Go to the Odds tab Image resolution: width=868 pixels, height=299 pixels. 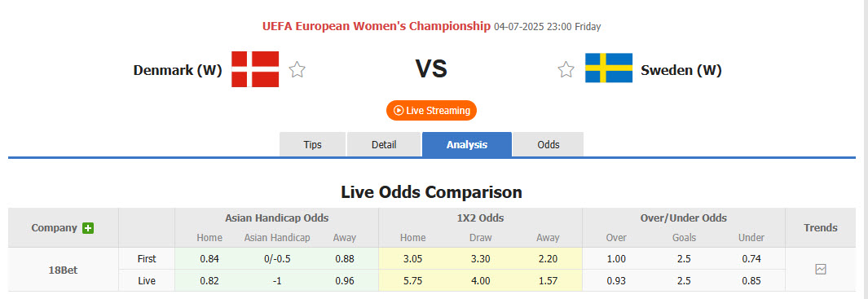tap(548, 144)
